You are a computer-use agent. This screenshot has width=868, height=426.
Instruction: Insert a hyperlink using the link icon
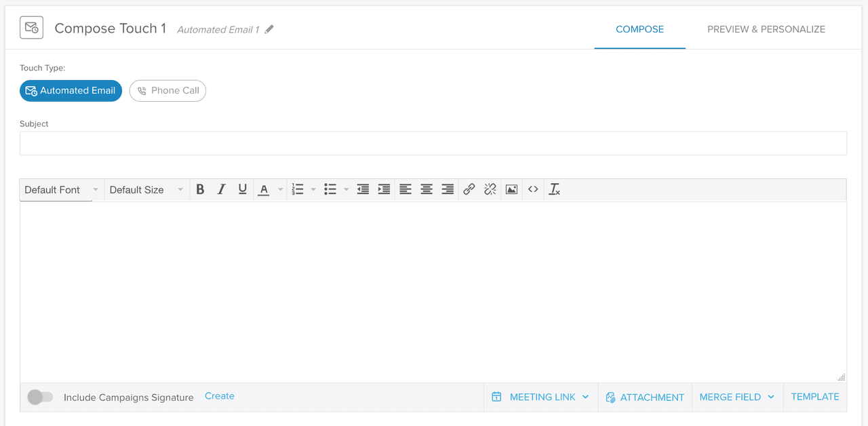coord(469,189)
